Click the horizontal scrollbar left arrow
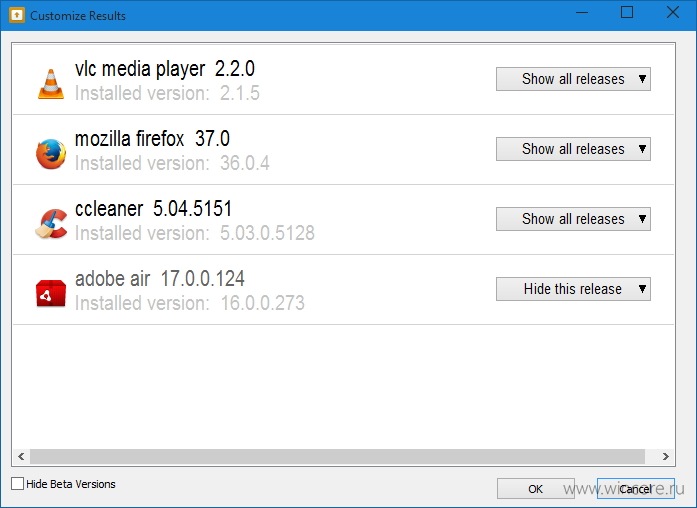 [21, 456]
